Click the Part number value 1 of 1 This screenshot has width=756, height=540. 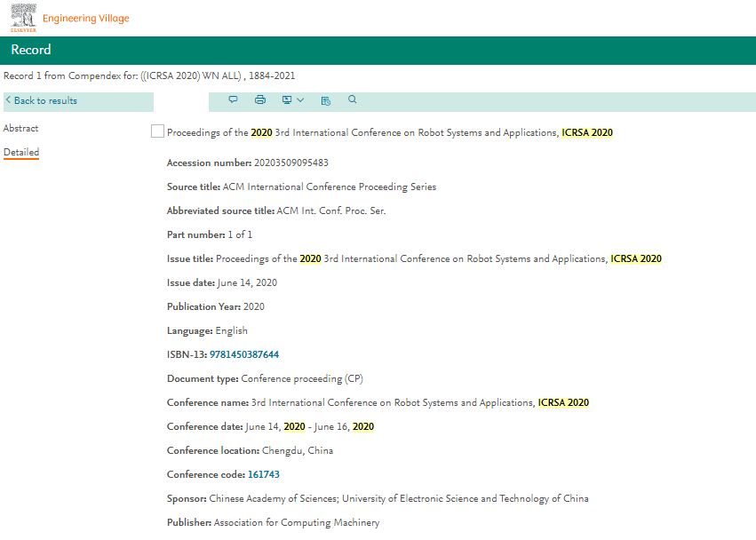click(240, 234)
